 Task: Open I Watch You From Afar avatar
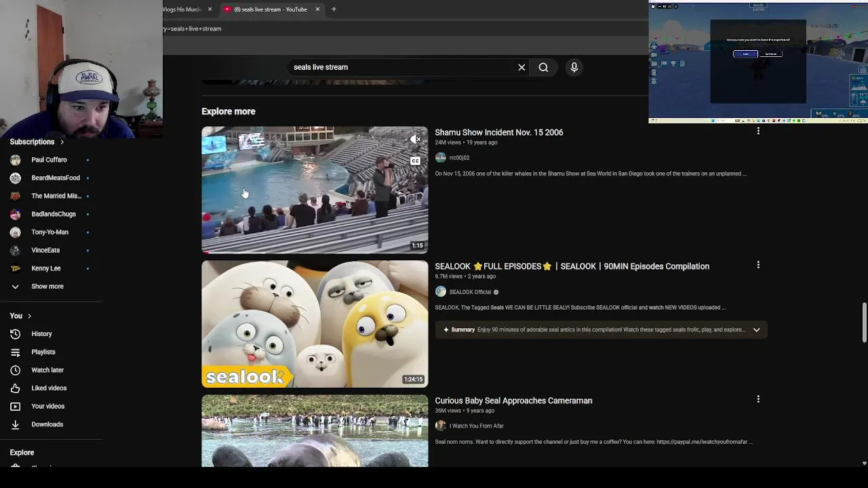[x=441, y=426]
